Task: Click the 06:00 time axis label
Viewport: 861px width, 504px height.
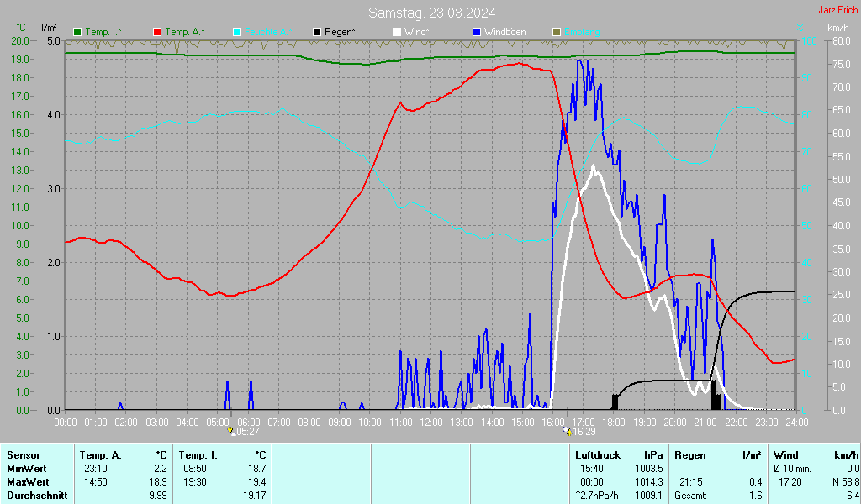Action: pos(248,423)
